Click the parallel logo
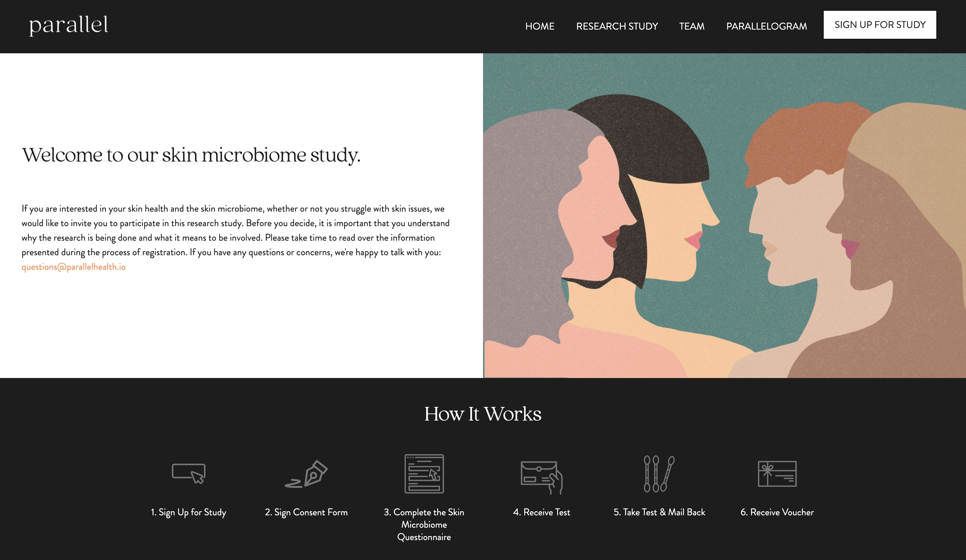This screenshot has height=560, width=966. [69, 26]
